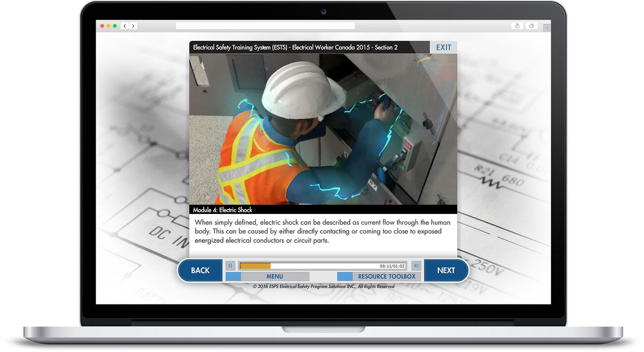Image resolution: width=644 pixels, height=352 pixels.
Task: Pause the training video playback
Action: pos(230,266)
